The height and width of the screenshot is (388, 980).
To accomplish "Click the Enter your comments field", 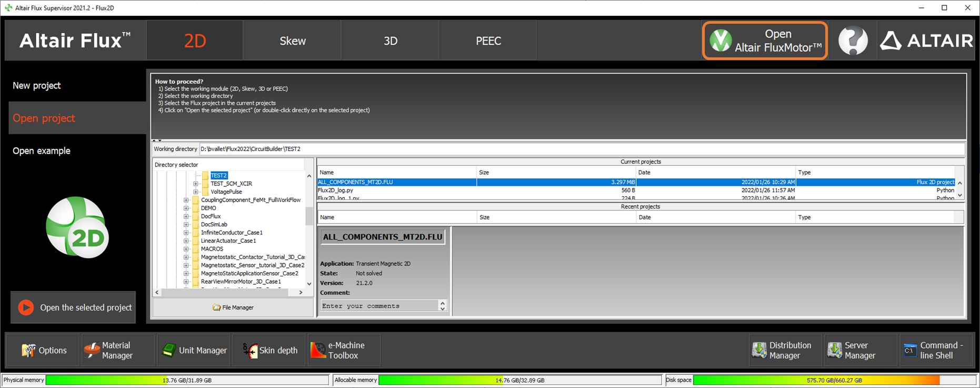I will tap(379, 306).
